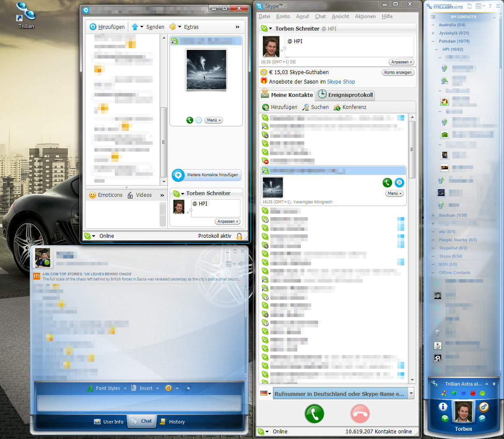The height and width of the screenshot is (439, 504).
Task: Open the History tab in Trillian chat
Action: [172, 422]
